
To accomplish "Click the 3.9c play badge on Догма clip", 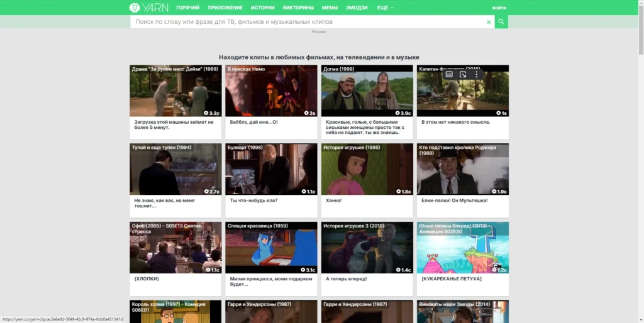I will point(403,113).
